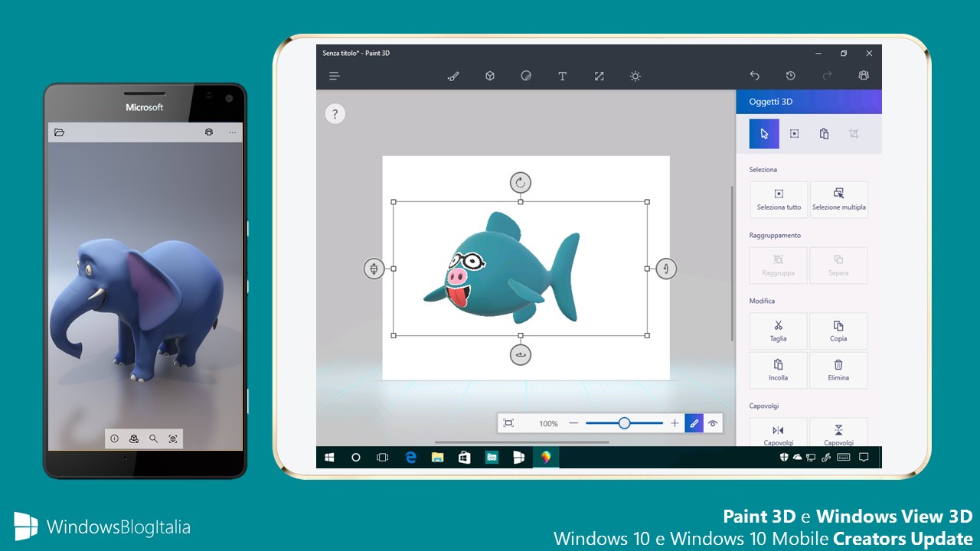Click the canvas horizontal scrollbar
Image resolution: width=980 pixels, height=551 pixels.
[522, 442]
